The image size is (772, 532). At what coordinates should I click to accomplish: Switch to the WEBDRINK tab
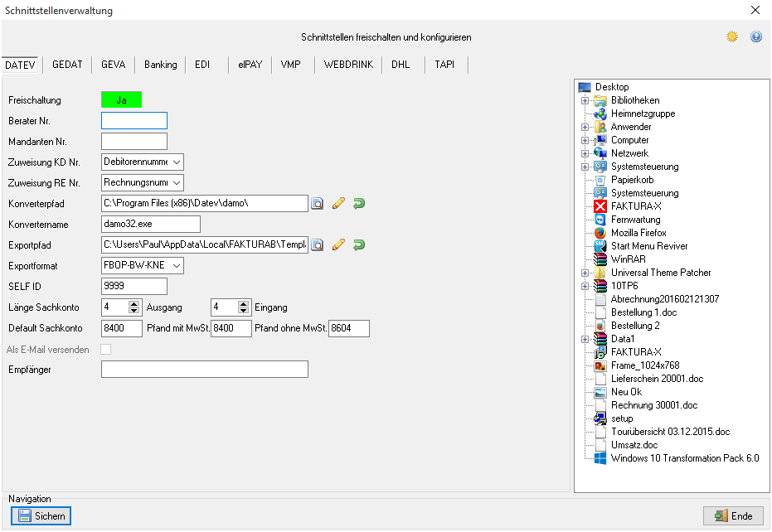(x=348, y=65)
